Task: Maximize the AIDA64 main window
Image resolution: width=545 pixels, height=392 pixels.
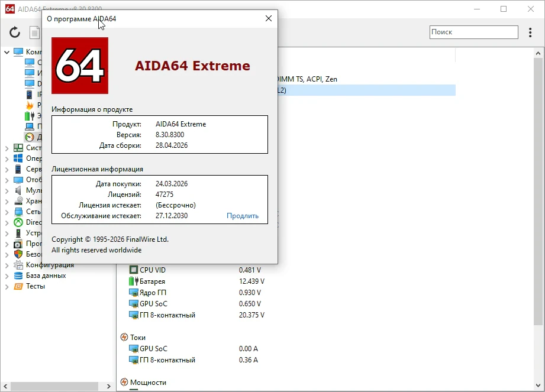Action: click(504, 9)
